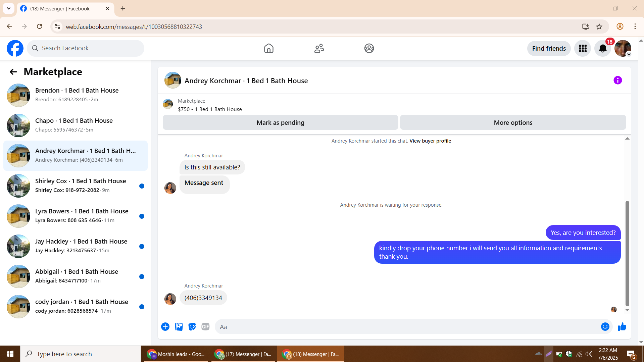The width and height of the screenshot is (644, 362).
Task: View site information icon in address bar
Action: (57, 27)
